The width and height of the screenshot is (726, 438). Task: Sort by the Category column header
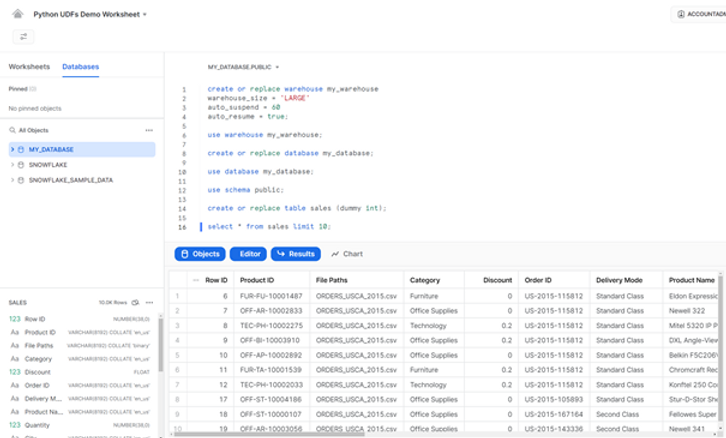[x=434, y=280]
